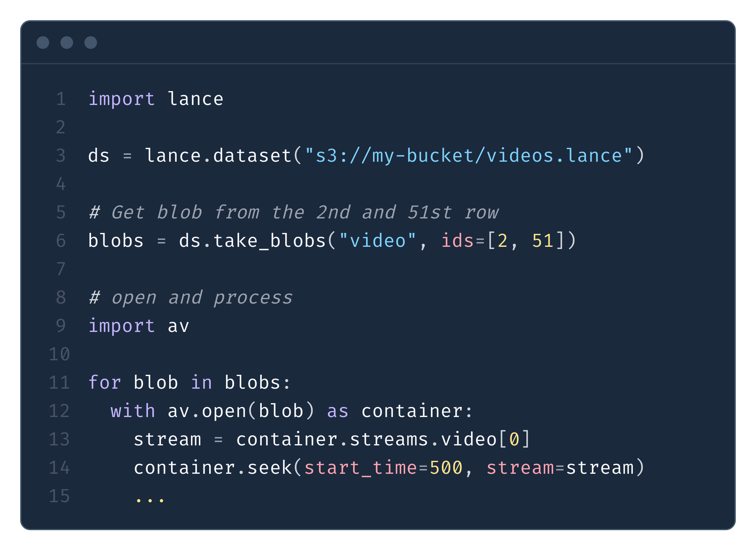Viewport: 756px width, 551px height.
Task: Click the as keyword on line 12
Action: click(x=338, y=411)
